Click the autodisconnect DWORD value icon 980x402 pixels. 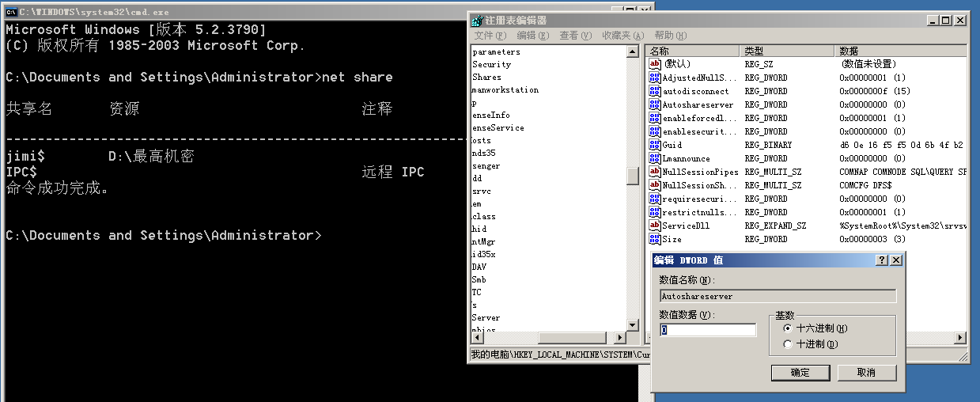pos(654,91)
